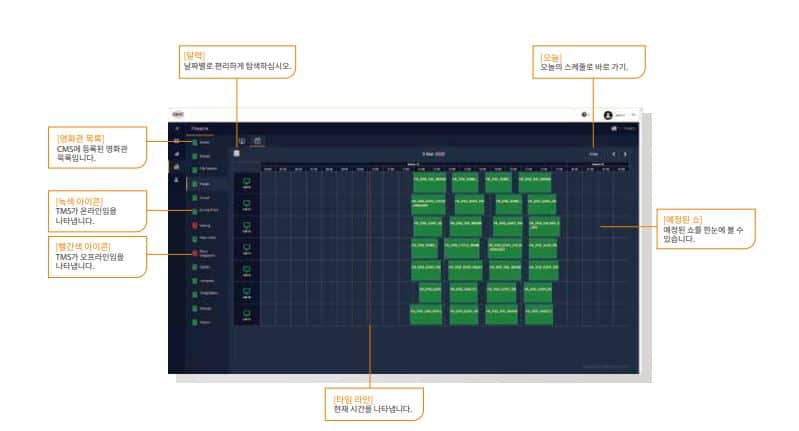799x431 pixels.
Task: Go to the previous day with left arrow
Action: point(615,154)
